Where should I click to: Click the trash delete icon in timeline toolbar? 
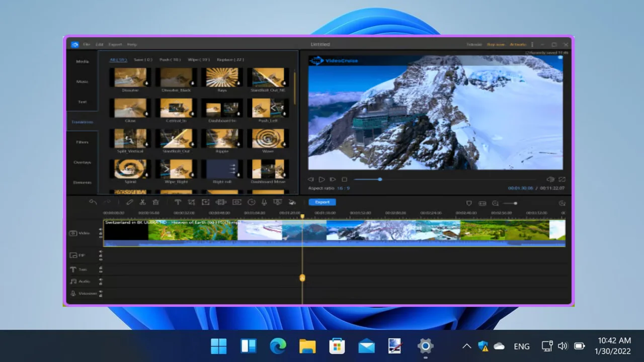(x=155, y=202)
